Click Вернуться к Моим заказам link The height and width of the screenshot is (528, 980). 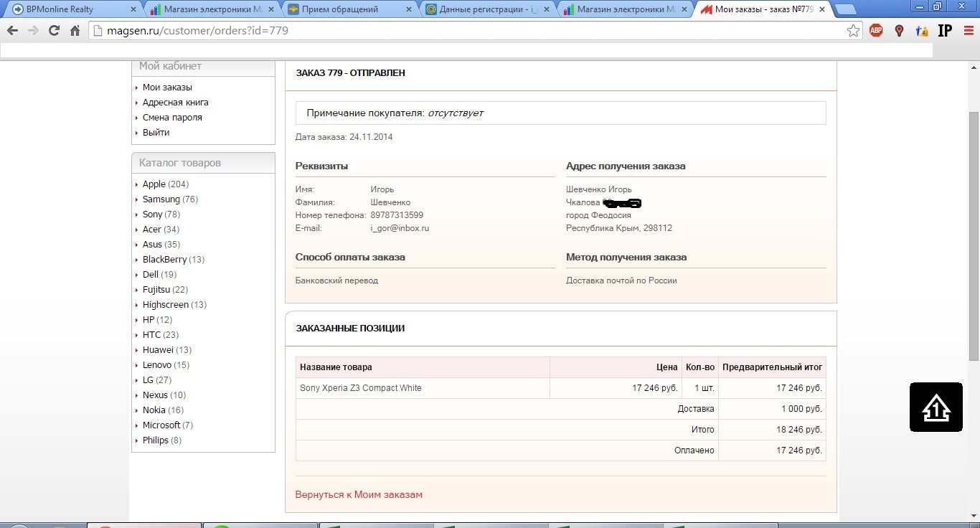pos(359,494)
